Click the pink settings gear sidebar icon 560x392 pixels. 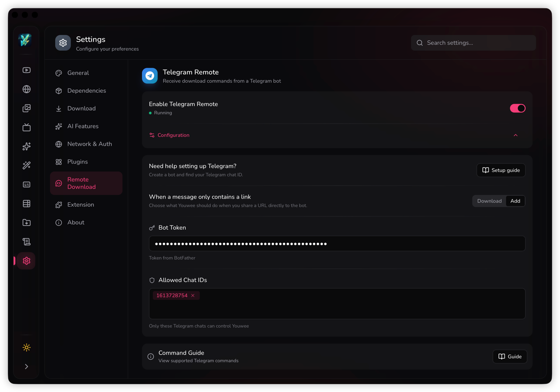(26, 261)
